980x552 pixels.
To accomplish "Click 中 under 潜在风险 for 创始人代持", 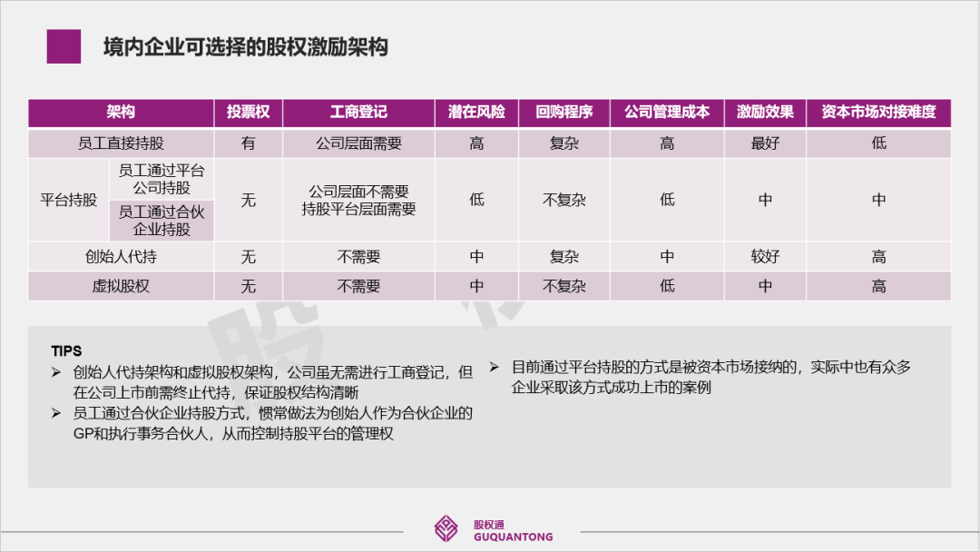I will coord(476,257).
